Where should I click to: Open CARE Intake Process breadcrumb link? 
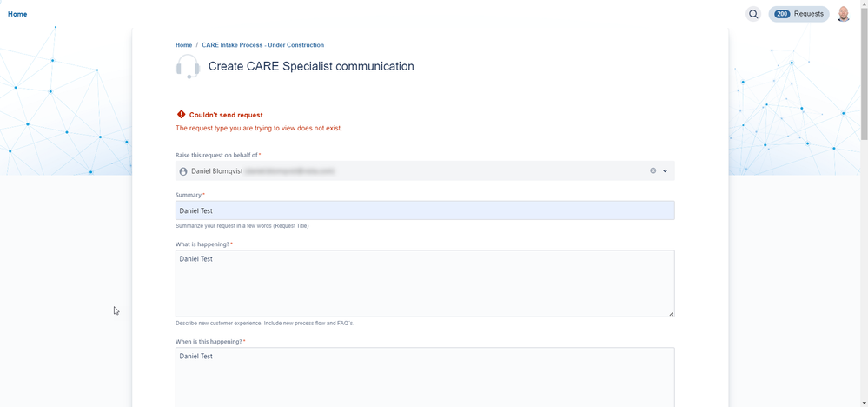point(262,45)
